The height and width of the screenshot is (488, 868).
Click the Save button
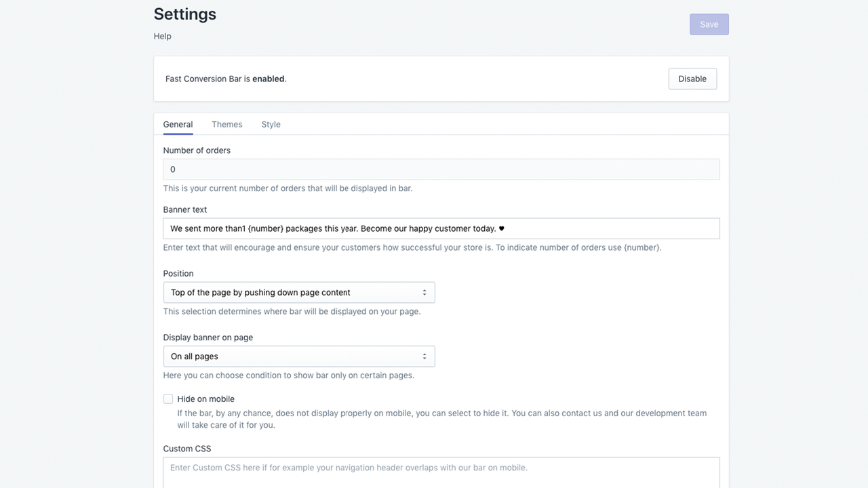(x=709, y=24)
